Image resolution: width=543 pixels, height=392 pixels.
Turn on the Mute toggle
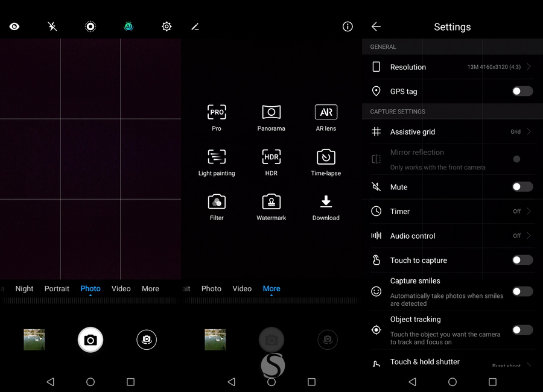pos(522,187)
